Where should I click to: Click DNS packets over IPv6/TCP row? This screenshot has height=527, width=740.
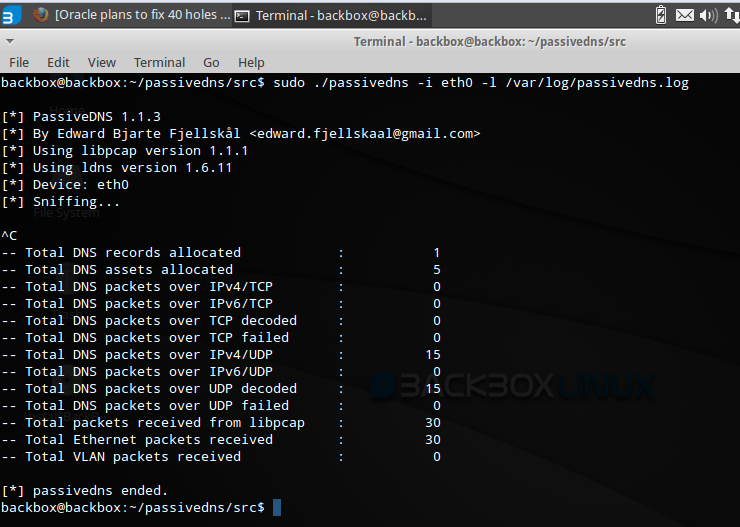221,303
